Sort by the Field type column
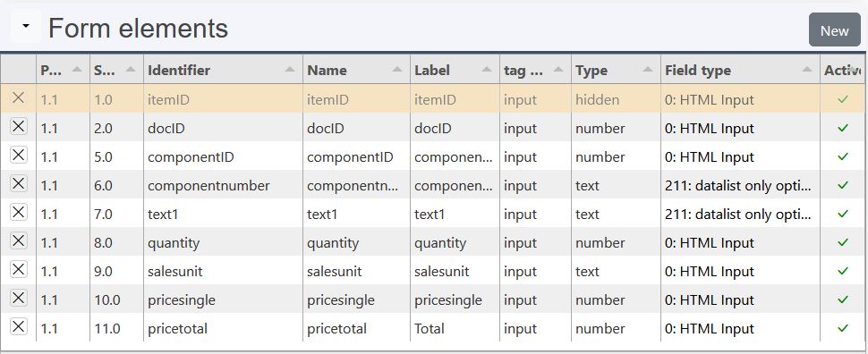Image resolution: width=868 pixels, height=354 pixels. pos(740,71)
